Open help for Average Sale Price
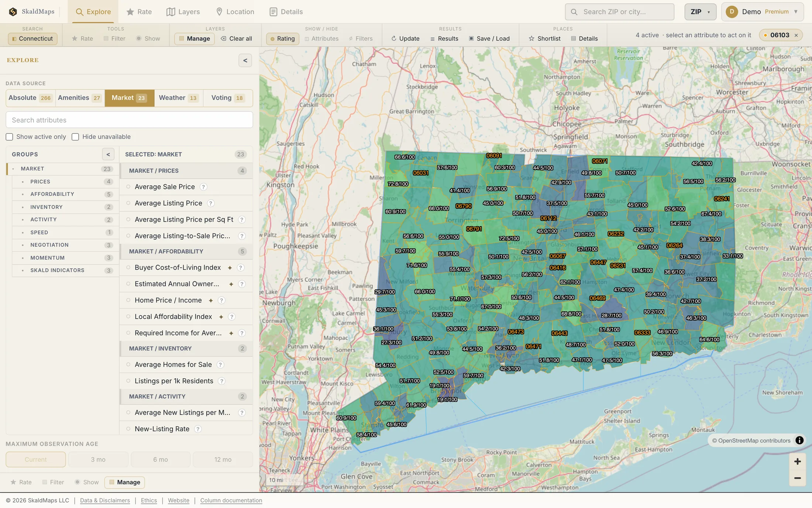The image size is (812, 508). point(203,187)
